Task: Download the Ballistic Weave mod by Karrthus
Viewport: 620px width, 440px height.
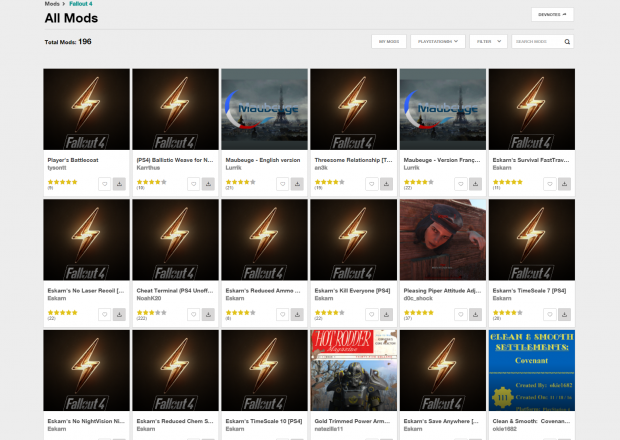Action: [208, 184]
